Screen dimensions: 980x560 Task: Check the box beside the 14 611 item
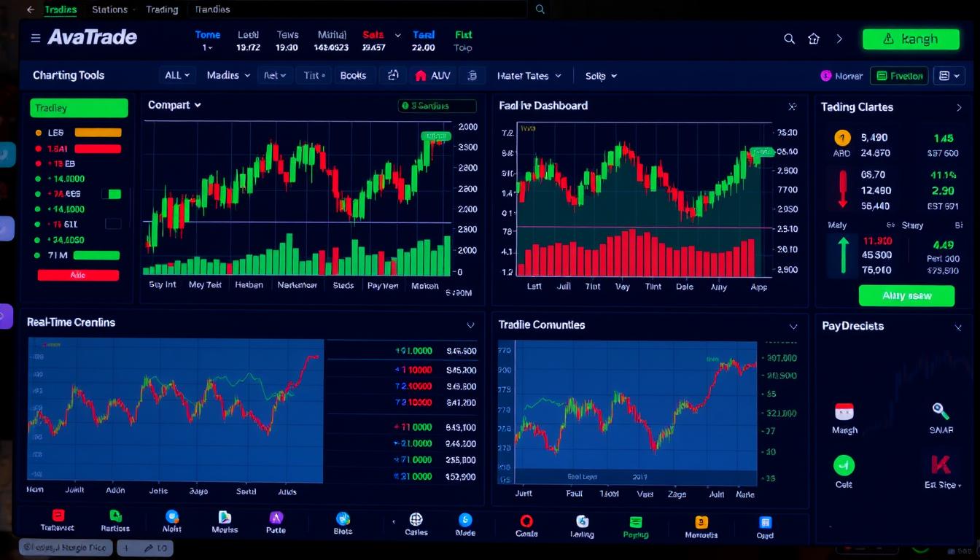click(x=112, y=224)
